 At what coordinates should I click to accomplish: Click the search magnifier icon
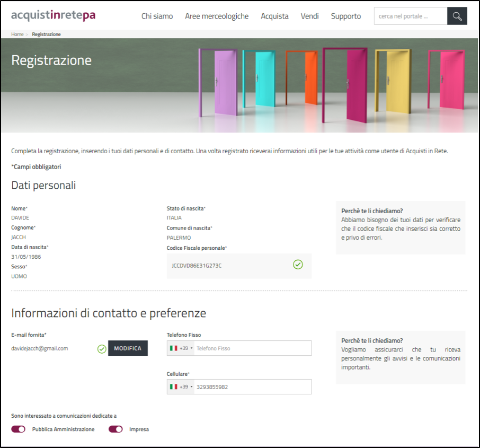click(457, 16)
